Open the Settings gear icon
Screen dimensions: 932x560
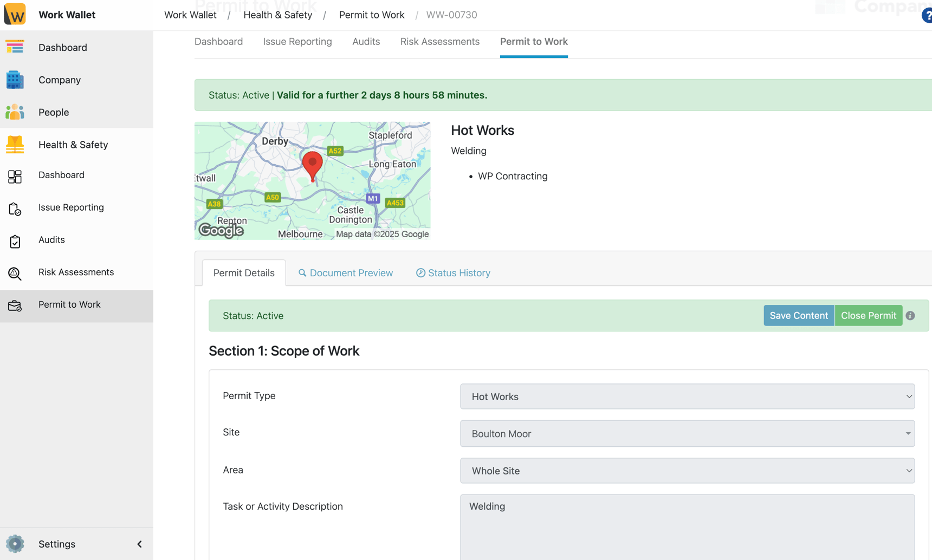coord(15,544)
